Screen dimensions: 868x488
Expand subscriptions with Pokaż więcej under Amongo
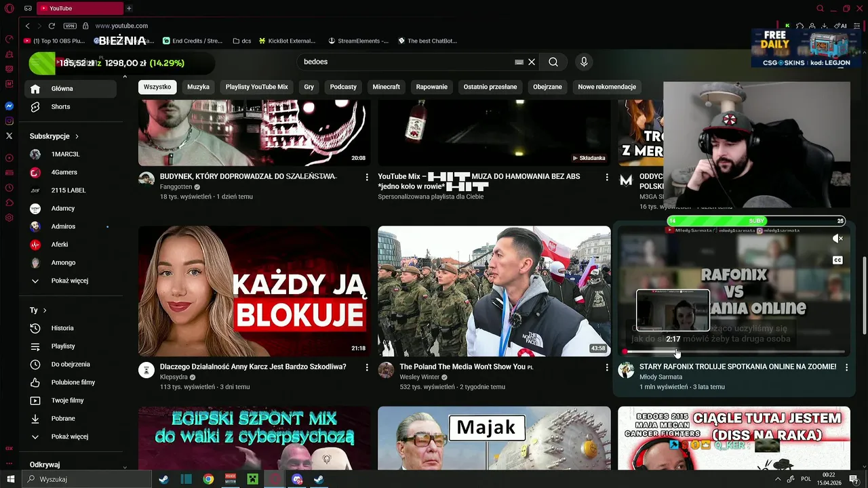tap(71, 281)
